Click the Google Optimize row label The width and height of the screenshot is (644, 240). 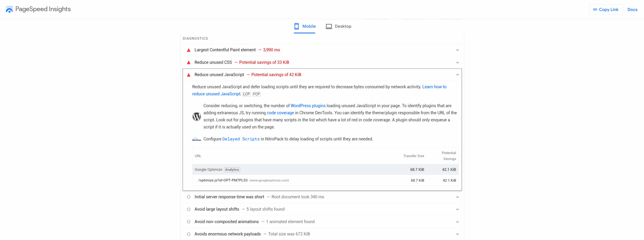[208, 170]
